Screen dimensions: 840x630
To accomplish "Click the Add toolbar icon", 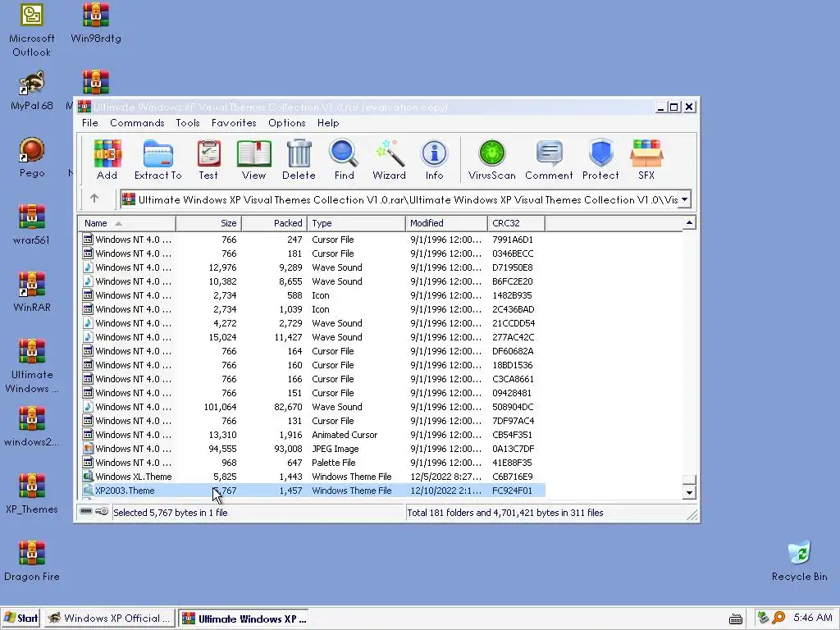I will (107, 160).
